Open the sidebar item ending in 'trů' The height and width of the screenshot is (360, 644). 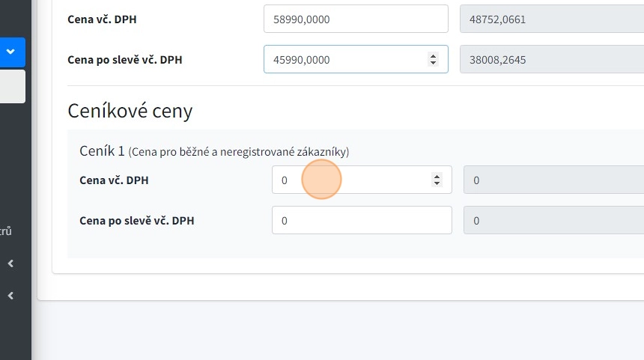[6, 231]
